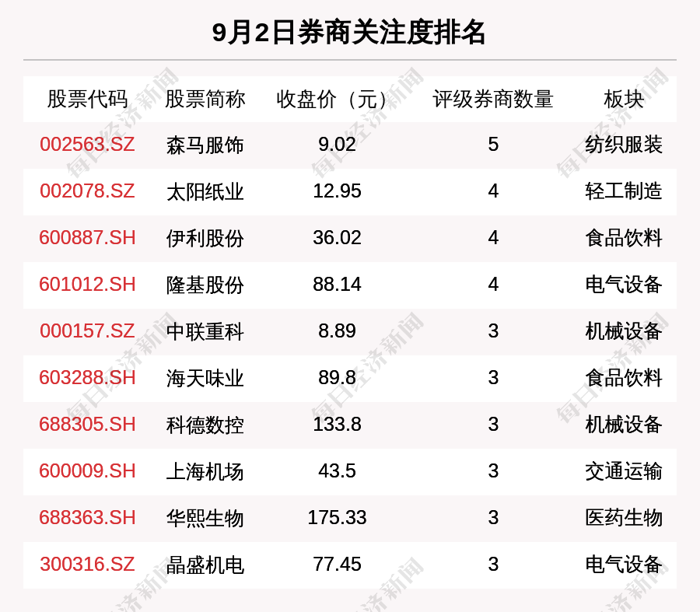This screenshot has width=700, height=612.
Task: Click closing price 175.33
Action: click(337, 517)
